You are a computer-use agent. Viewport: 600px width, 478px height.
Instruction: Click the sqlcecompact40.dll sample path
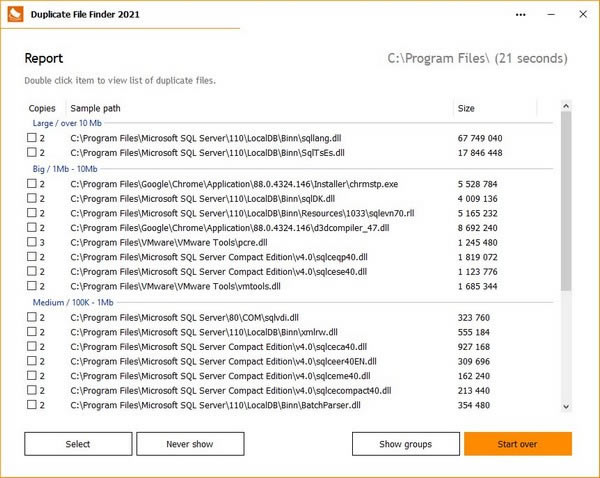(231, 390)
